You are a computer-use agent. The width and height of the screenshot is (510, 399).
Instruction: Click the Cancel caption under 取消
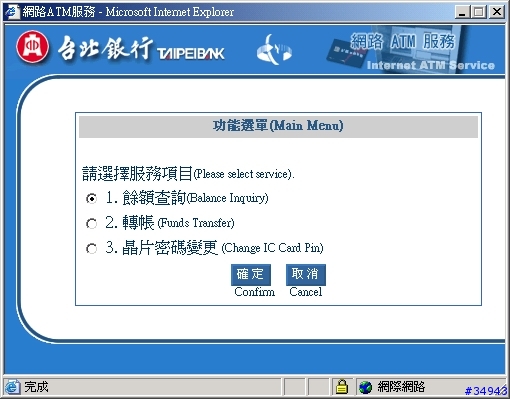click(x=306, y=292)
